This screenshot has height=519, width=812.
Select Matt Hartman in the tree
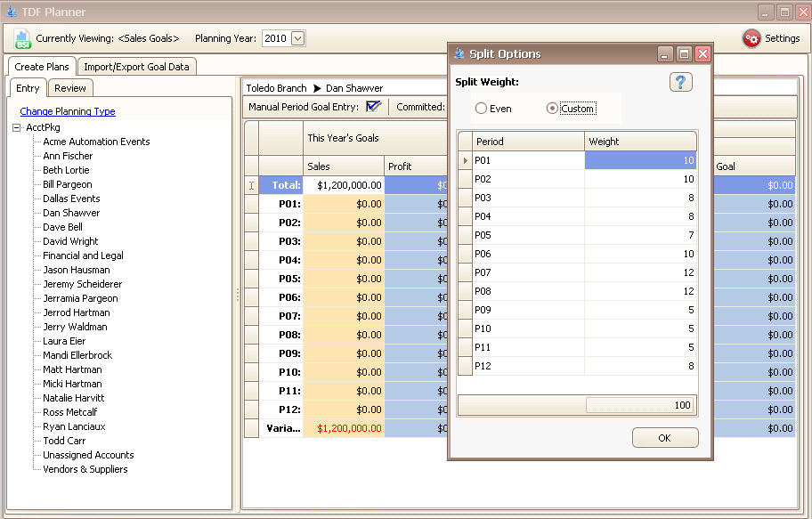click(72, 369)
